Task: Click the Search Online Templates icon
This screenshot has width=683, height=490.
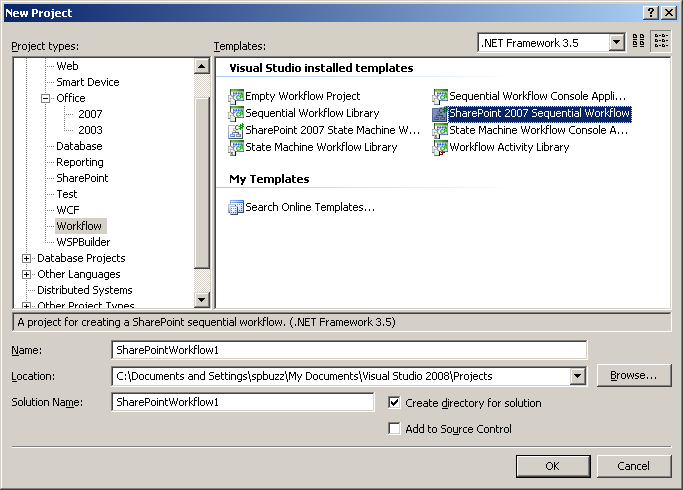Action: click(236, 207)
